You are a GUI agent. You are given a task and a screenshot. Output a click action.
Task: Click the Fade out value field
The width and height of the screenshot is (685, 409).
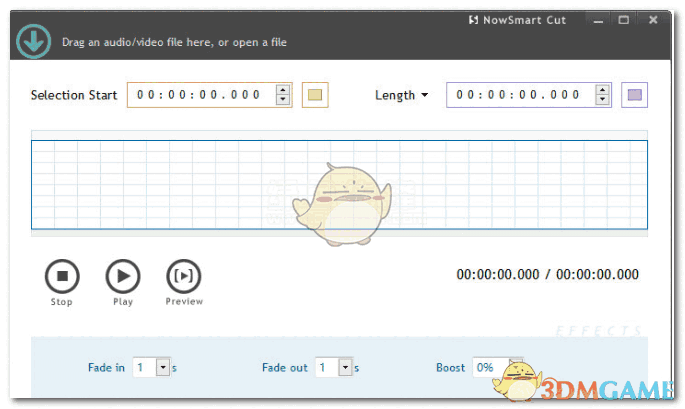[x=327, y=367]
